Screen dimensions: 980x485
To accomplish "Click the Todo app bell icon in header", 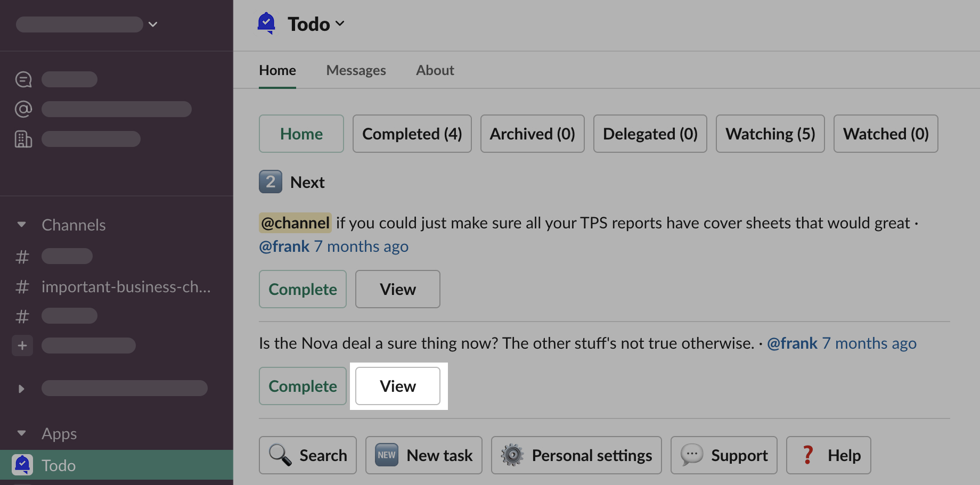I will click(266, 23).
